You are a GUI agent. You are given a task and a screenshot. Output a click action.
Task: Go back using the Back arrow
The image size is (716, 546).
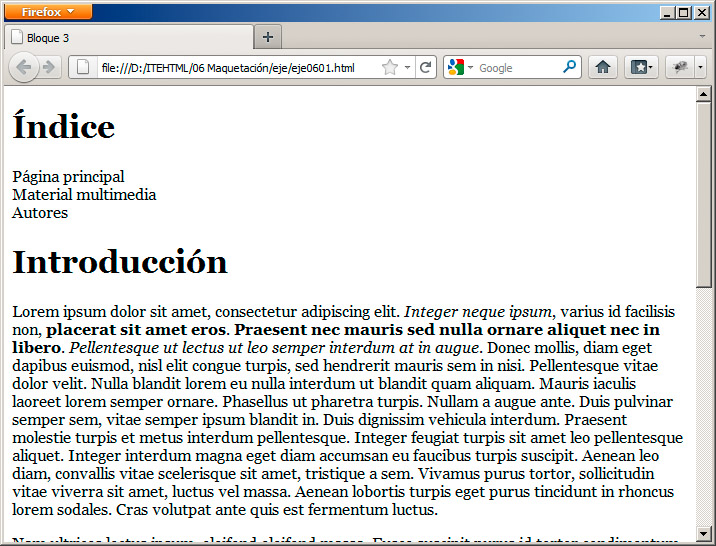click(23, 68)
